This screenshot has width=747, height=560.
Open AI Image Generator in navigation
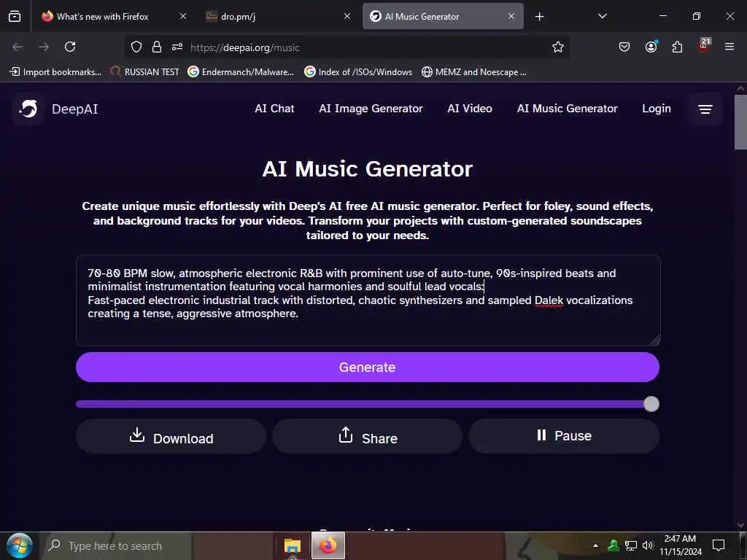(x=371, y=109)
